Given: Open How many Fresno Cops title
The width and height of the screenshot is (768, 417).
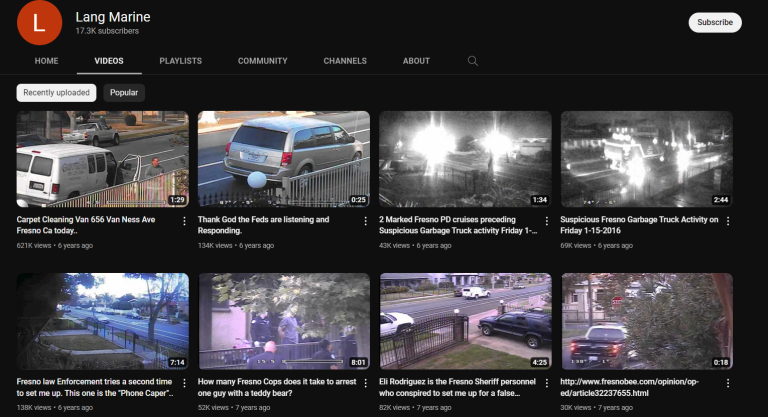Looking at the screenshot, I should click(x=277, y=387).
